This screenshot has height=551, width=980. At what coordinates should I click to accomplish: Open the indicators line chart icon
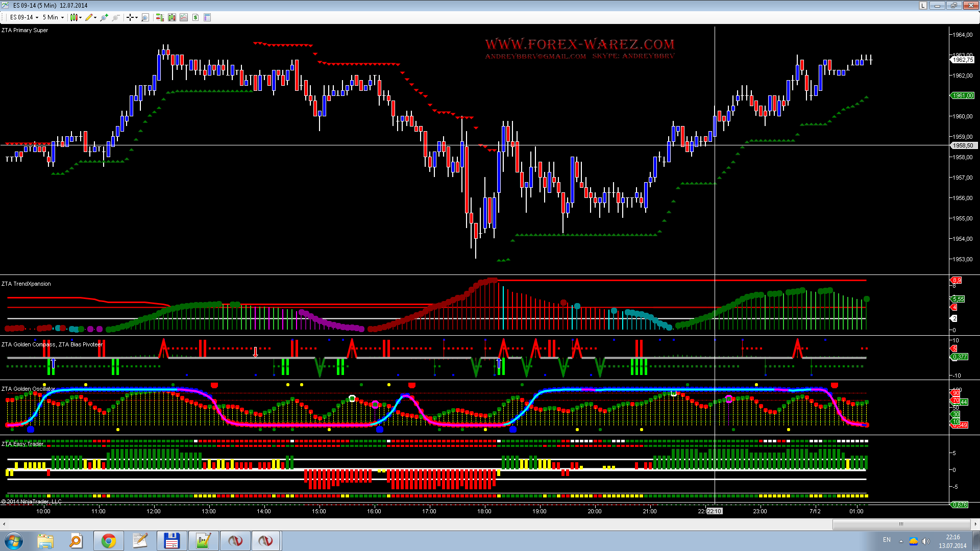click(183, 17)
